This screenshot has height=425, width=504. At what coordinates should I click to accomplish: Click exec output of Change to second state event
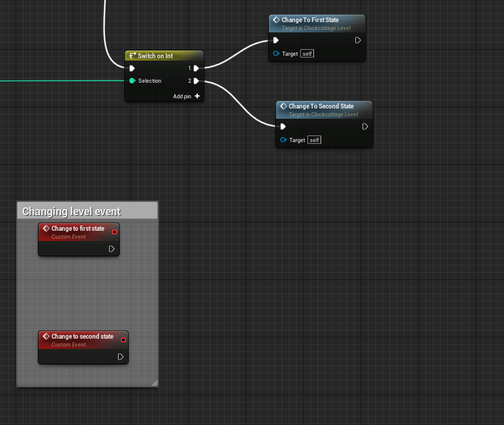120,357
